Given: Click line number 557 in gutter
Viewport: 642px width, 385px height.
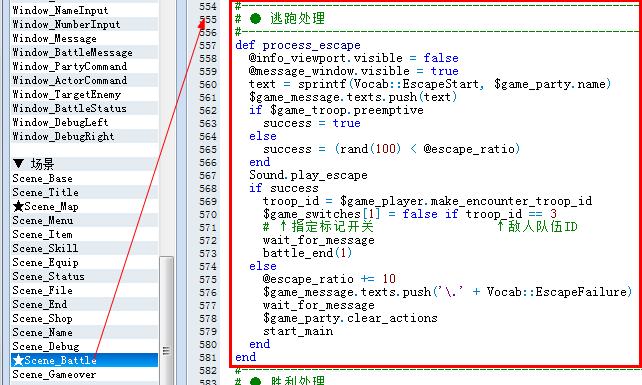Looking at the screenshot, I should (208, 45).
